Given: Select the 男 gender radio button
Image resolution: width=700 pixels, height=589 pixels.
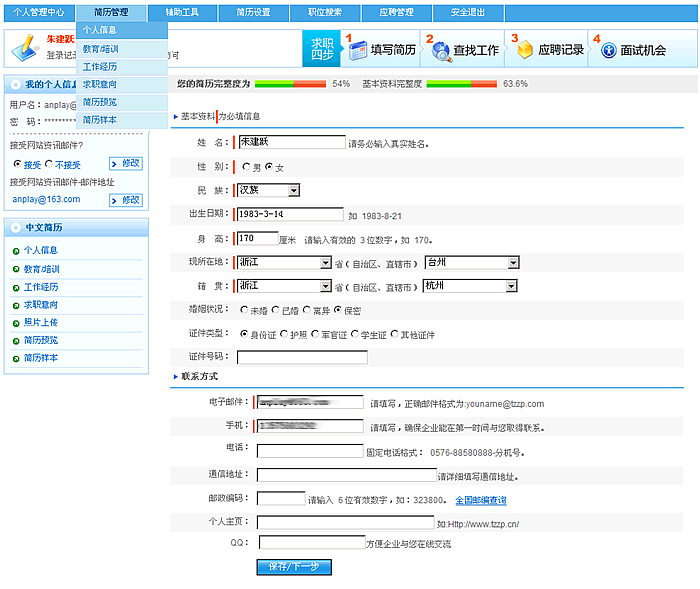Looking at the screenshot, I should (x=246, y=167).
